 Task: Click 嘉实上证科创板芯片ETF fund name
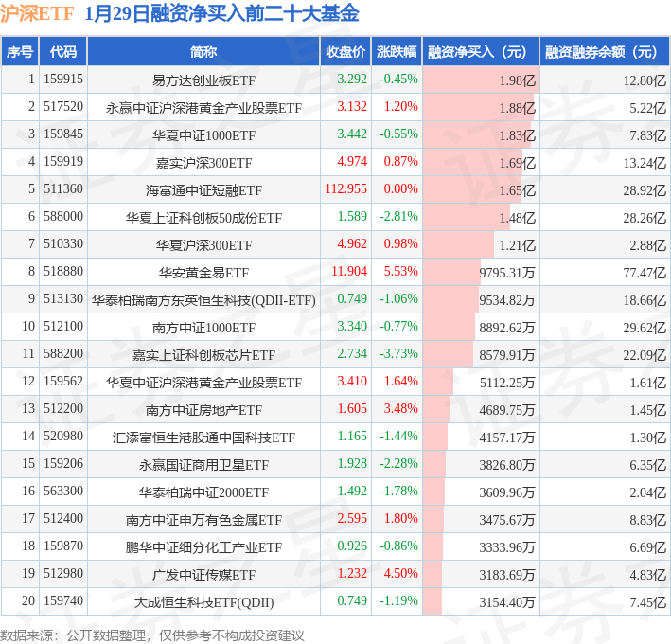tap(203, 355)
